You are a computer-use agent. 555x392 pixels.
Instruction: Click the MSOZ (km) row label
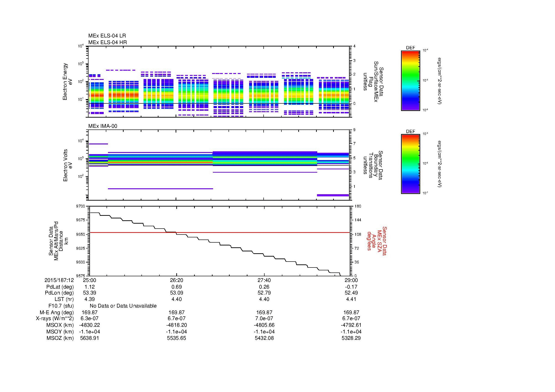pyautogui.click(x=60, y=338)
